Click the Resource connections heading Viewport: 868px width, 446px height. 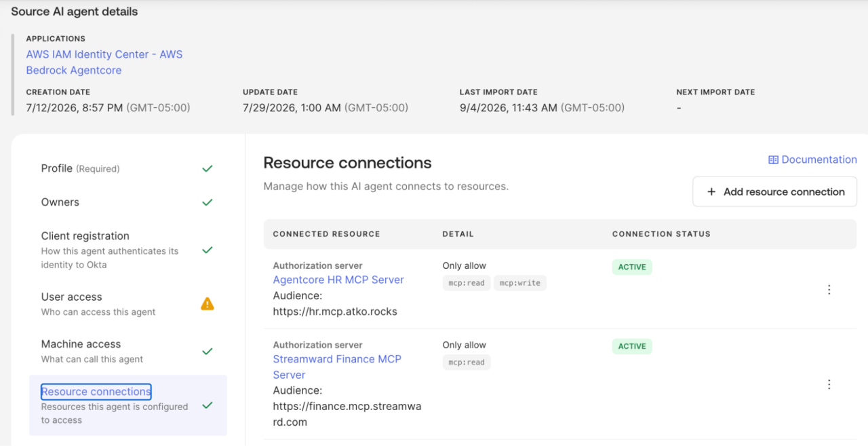click(x=347, y=163)
